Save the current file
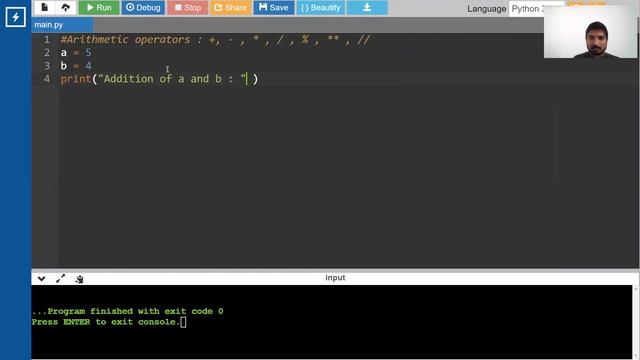Screen dimensions: 640x360 [273, 7]
